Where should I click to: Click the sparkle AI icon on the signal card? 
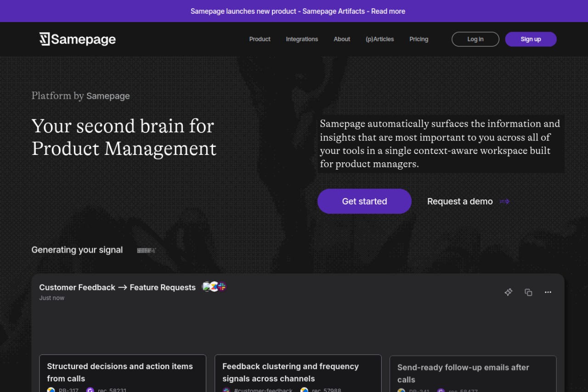click(509, 292)
